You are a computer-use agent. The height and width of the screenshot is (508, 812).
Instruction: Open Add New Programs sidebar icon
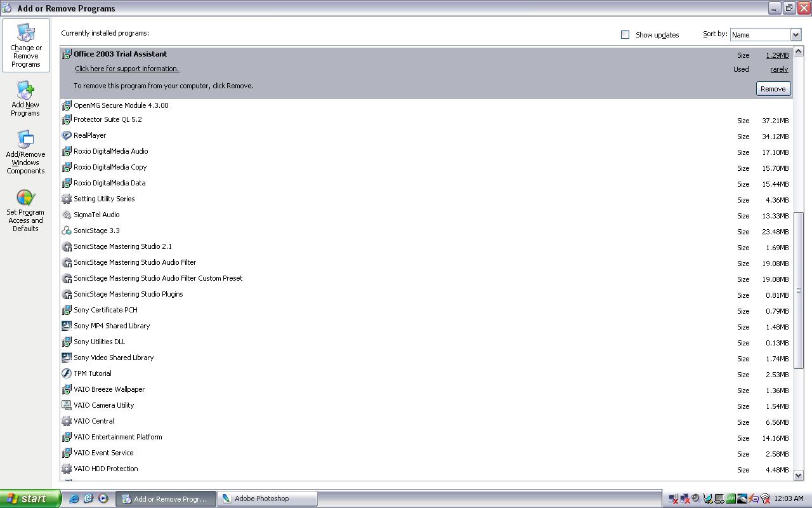tap(25, 98)
